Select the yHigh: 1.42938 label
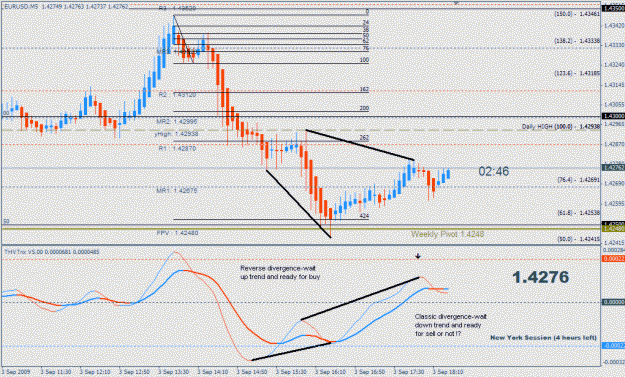 tap(177, 134)
